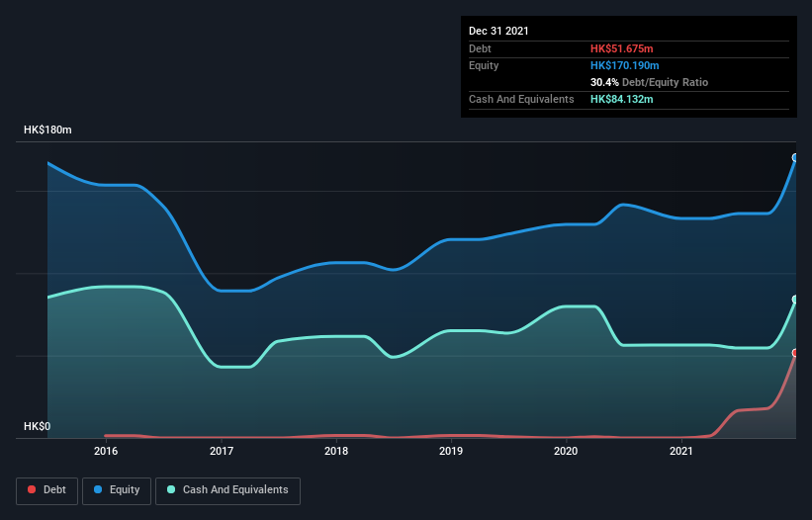Click the HK$51.675m debt value

[621, 48]
